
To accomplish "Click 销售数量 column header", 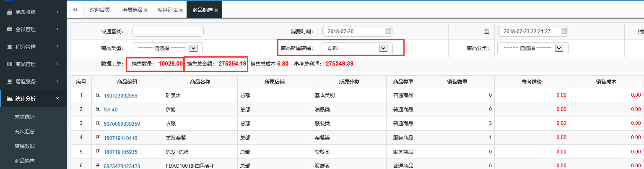I will pyautogui.click(x=457, y=82).
